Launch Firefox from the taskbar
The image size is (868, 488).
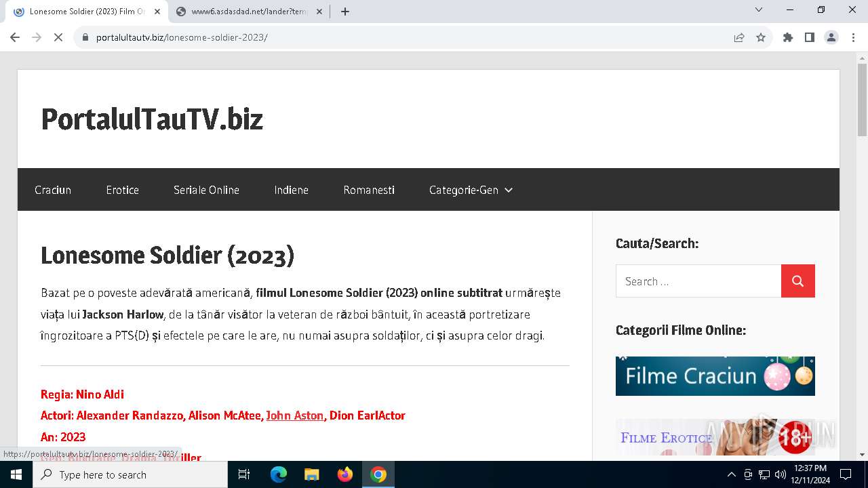(345, 474)
